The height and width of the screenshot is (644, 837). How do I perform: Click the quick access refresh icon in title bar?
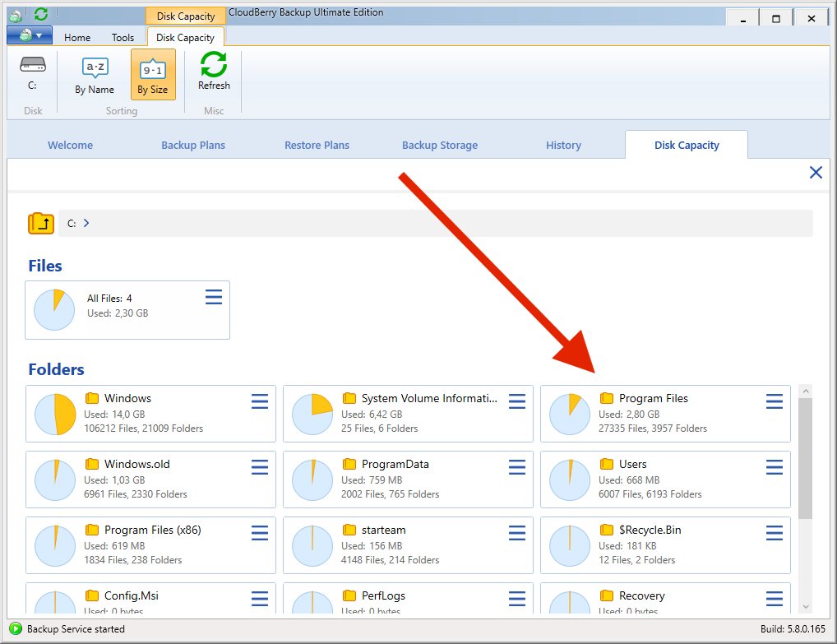(41, 14)
